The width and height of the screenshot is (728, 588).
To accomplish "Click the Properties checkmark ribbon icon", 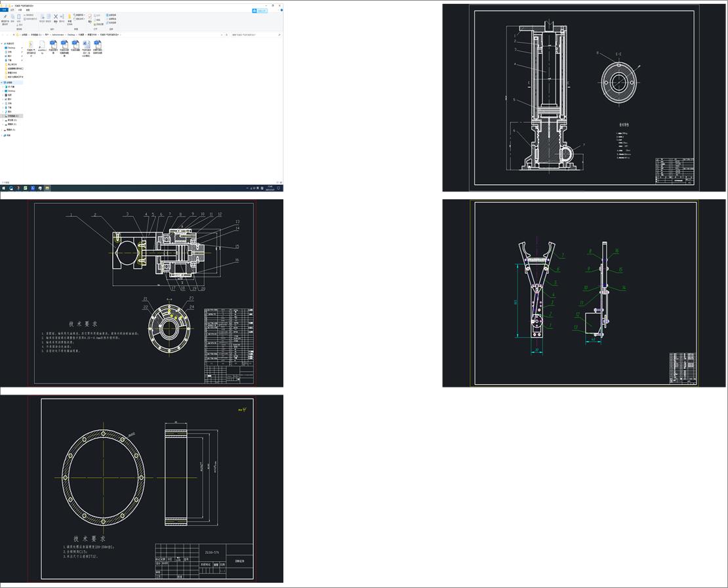I will 90,16.
